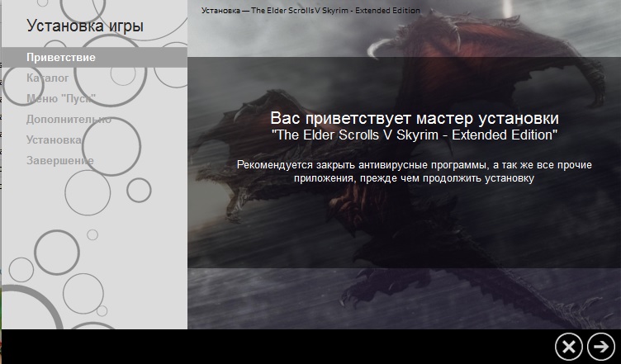Click the installer window title text
This screenshot has height=364, width=621.
[310, 11]
